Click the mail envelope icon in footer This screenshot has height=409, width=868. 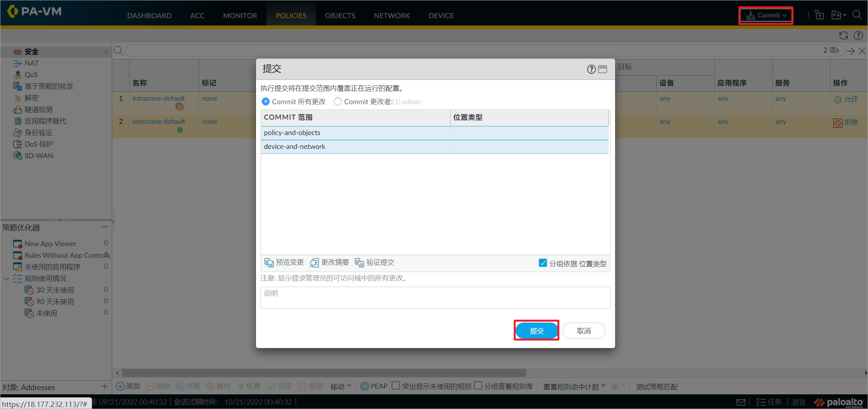pyautogui.click(x=741, y=402)
